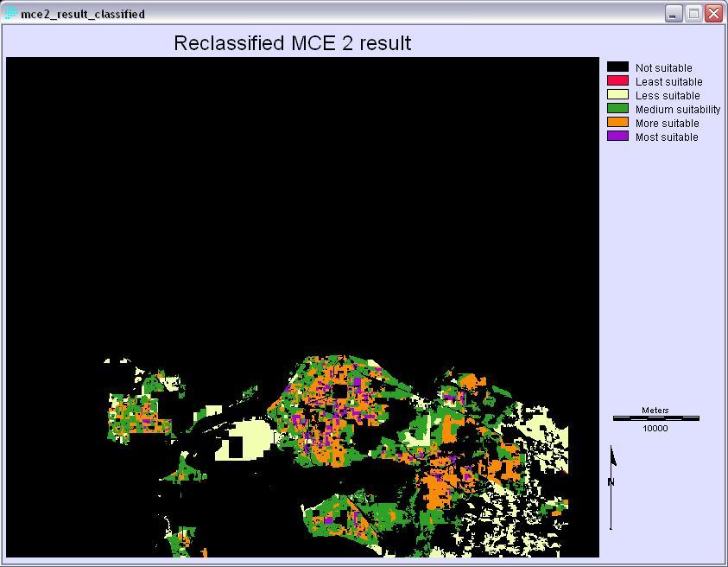Select the purple Most suitable swatch
728x567 pixels.
click(x=617, y=137)
